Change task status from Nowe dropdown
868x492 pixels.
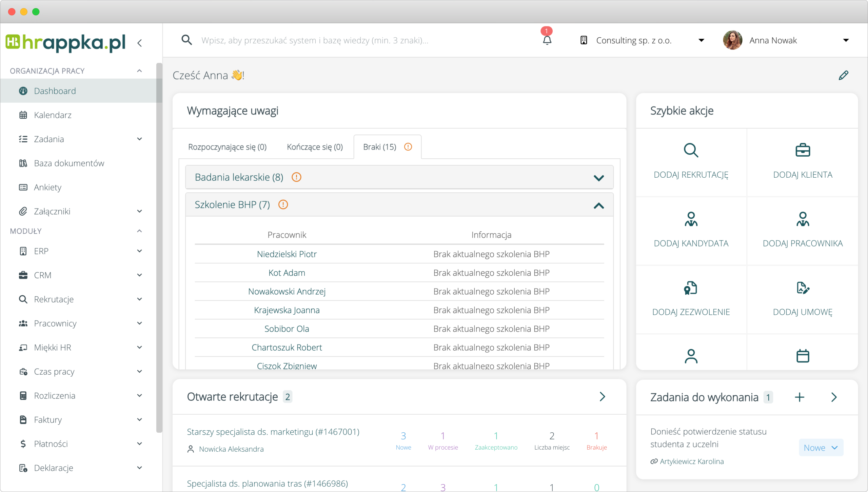tap(821, 448)
